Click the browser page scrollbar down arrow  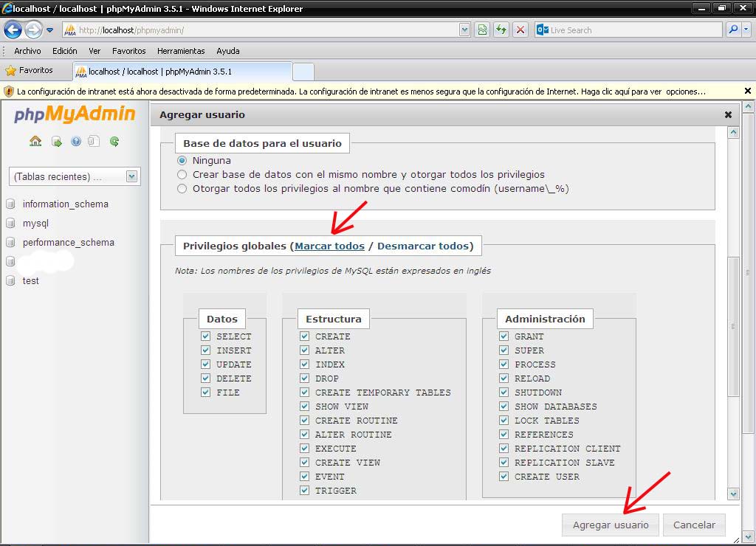(x=748, y=536)
